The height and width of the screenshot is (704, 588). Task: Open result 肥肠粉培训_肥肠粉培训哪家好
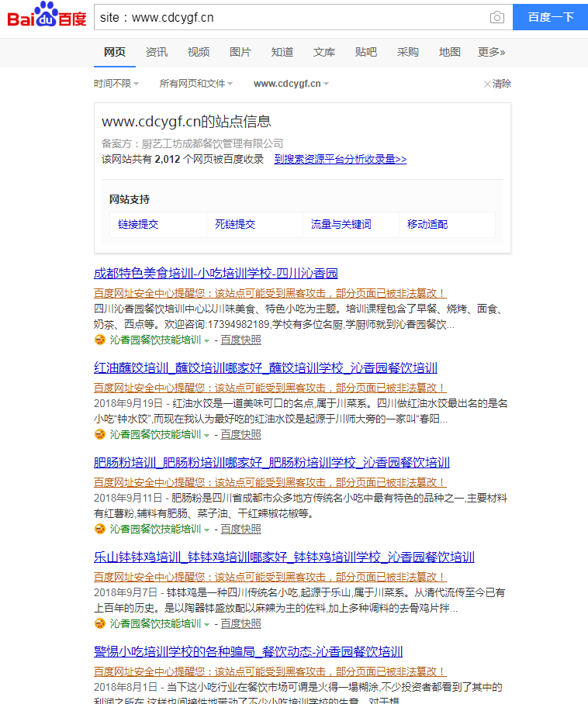click(x=272, y=462)
